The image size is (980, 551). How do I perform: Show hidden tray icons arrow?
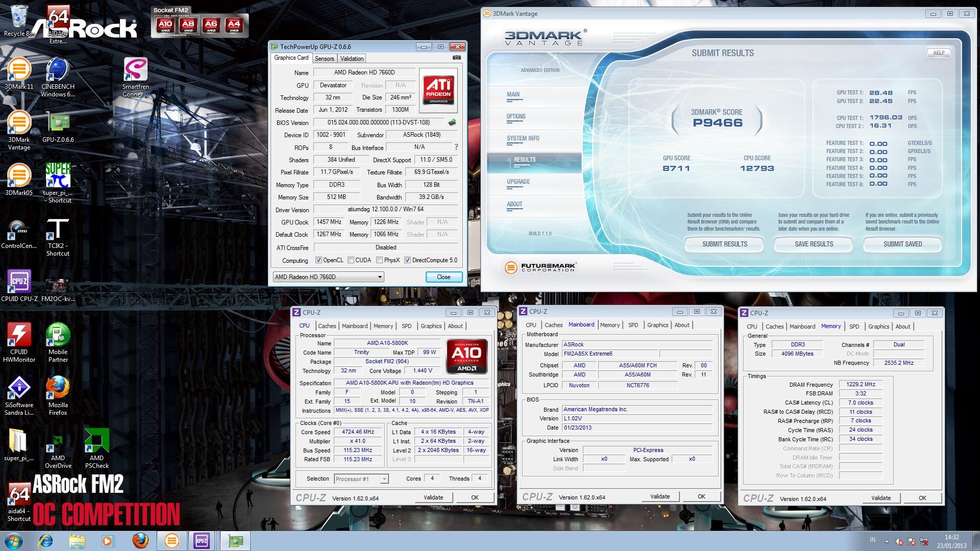[x=886, y=541]
